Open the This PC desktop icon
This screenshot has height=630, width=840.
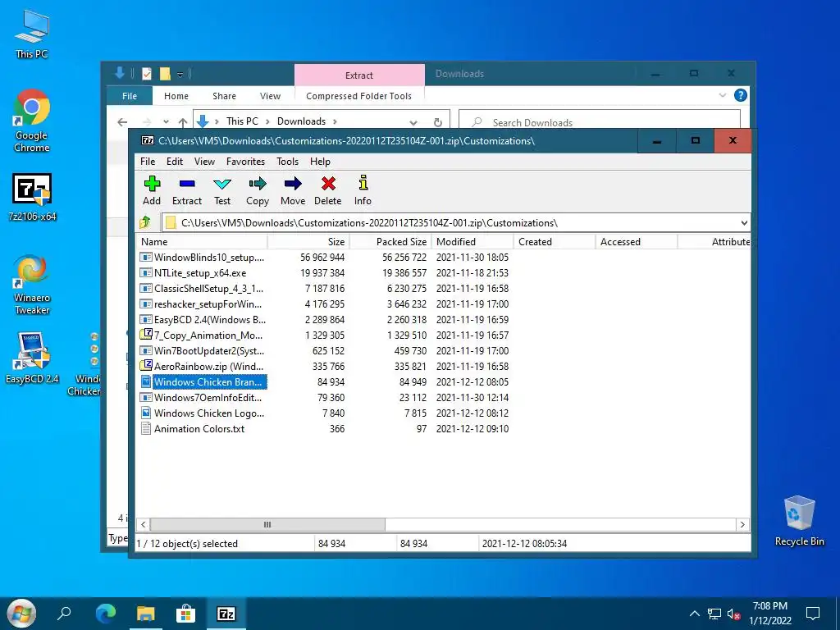[32, 34]
